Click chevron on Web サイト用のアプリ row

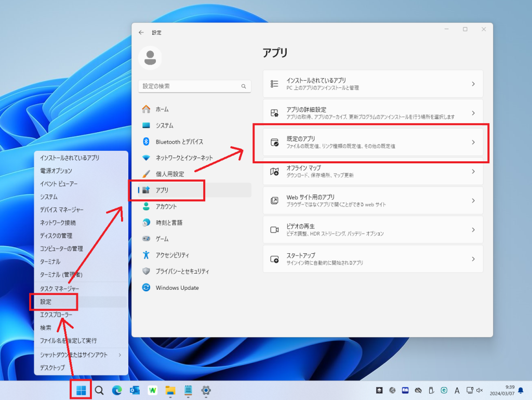point(473,201)
